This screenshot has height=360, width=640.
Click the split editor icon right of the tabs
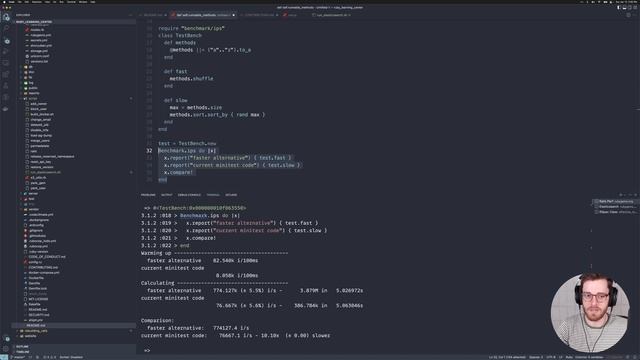628,15
